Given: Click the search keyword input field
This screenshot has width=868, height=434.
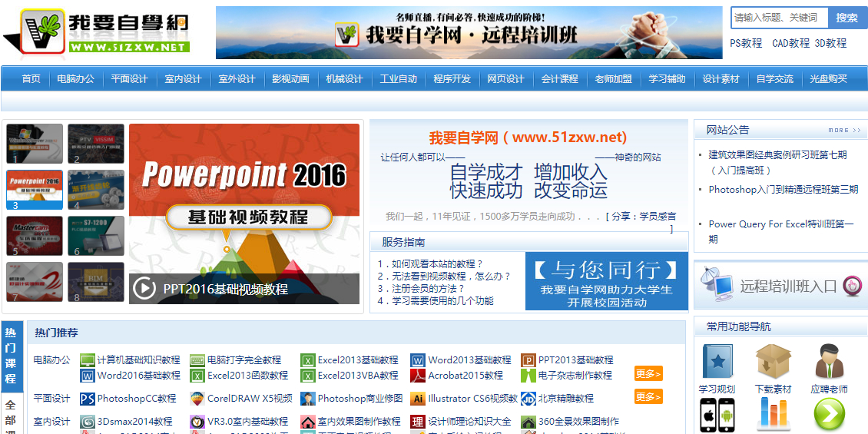Looking at the screenshot, I should tap(780, 18).
